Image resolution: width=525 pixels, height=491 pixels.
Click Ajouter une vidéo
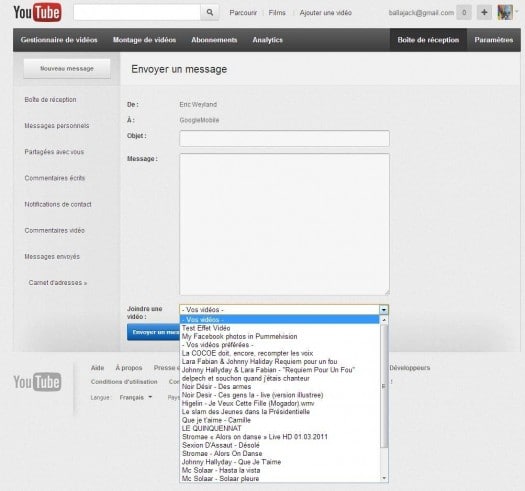pyautogui.click(x=325, y=13)
